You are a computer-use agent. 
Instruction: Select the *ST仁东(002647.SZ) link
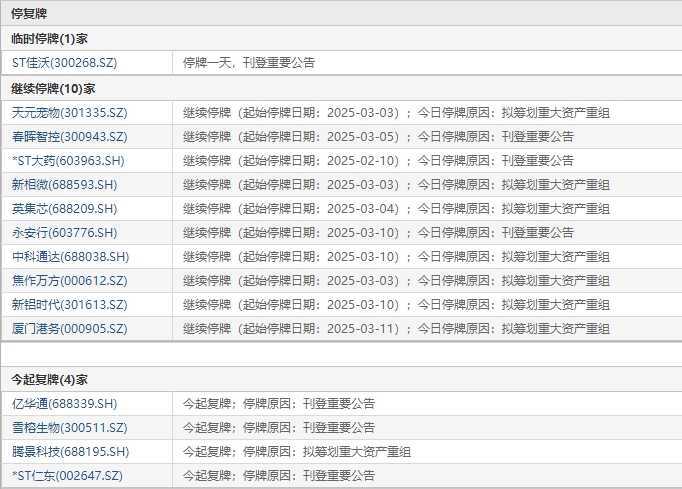pos(67,475)
